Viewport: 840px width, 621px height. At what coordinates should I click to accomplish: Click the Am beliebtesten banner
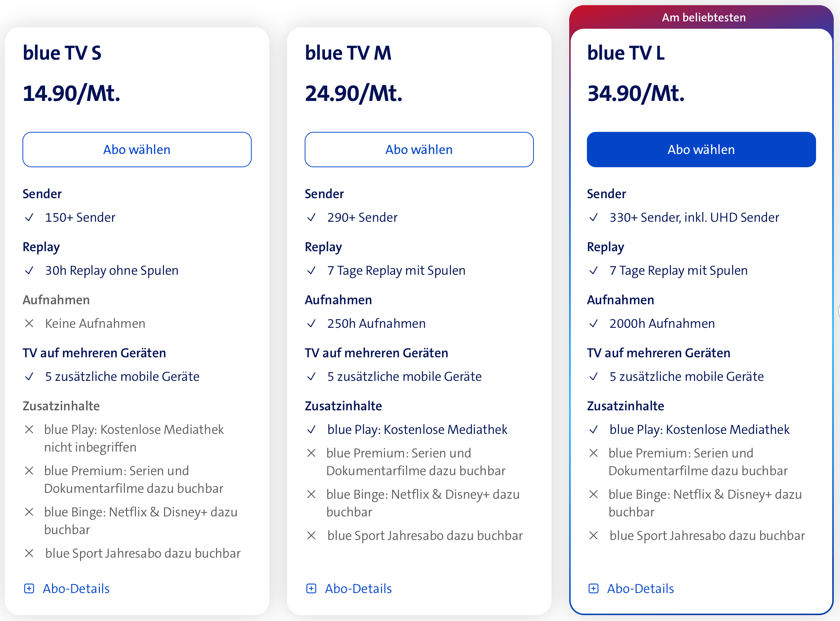tap(704, 17)
